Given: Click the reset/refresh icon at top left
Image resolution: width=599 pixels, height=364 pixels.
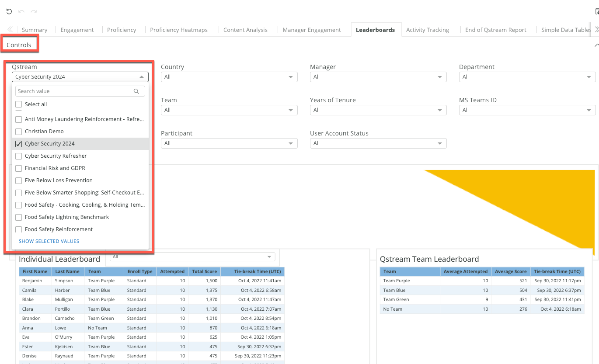Looking at the screenshot, I should (x=9, y=11).
